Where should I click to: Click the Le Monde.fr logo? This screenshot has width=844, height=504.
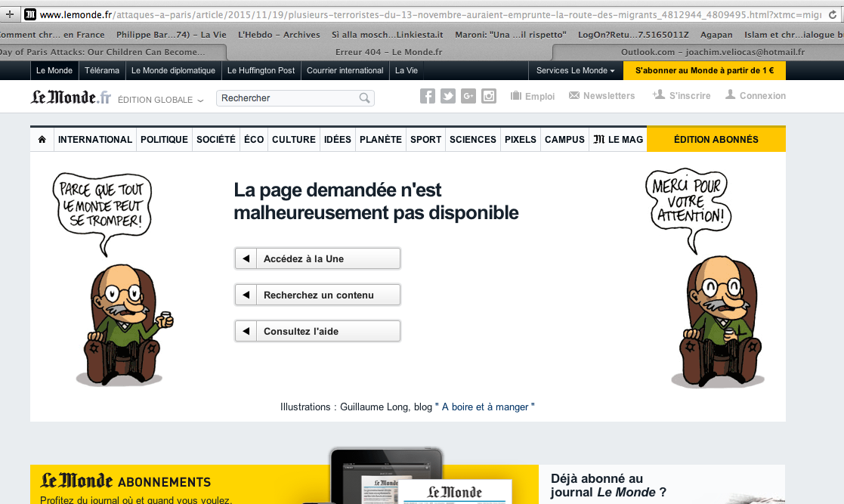point(70,97)
